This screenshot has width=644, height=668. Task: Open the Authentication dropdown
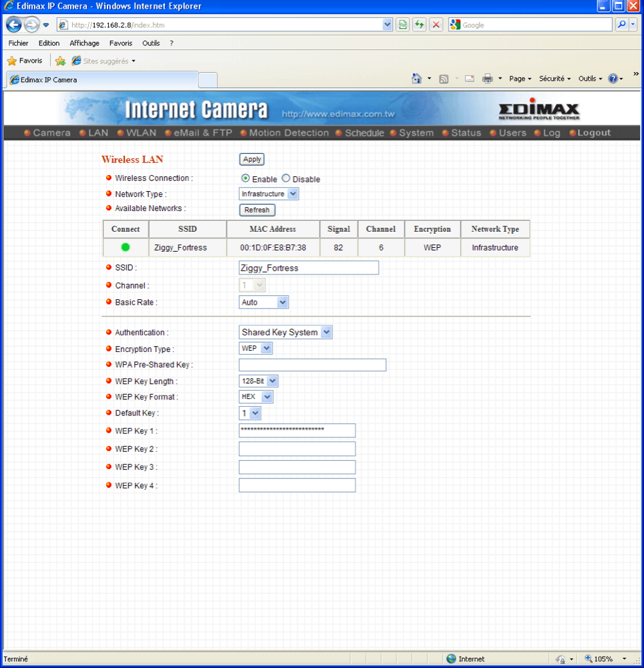285,332
